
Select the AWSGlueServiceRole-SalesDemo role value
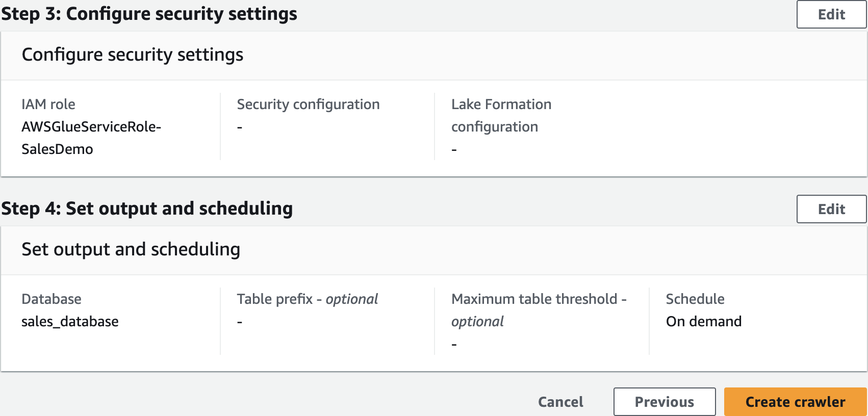[91, 138]
